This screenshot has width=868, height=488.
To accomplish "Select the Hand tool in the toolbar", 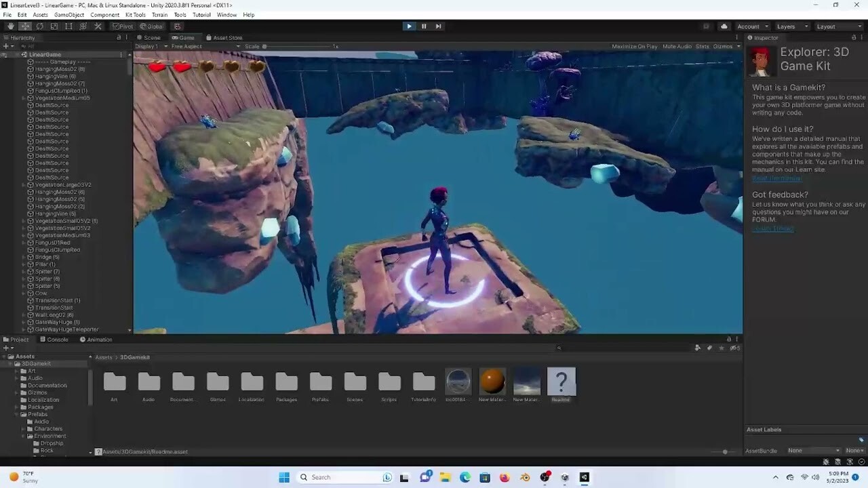I will pos(9,26).
